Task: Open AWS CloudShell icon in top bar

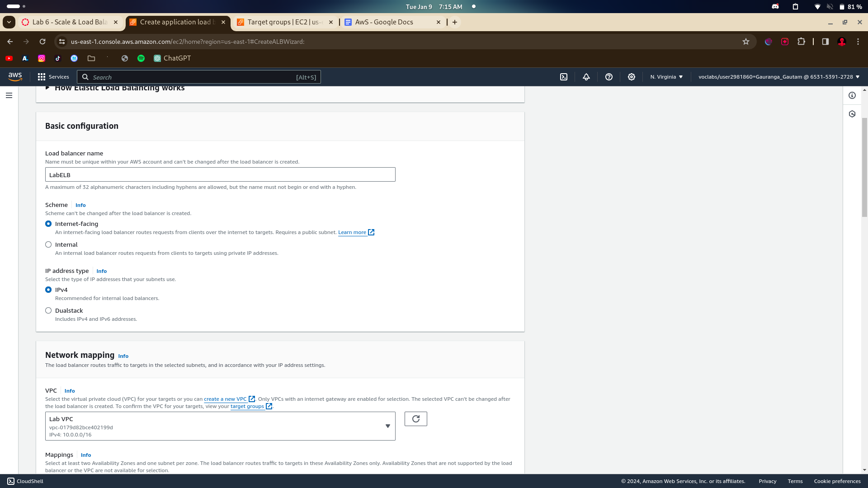Action: (564, 77)
